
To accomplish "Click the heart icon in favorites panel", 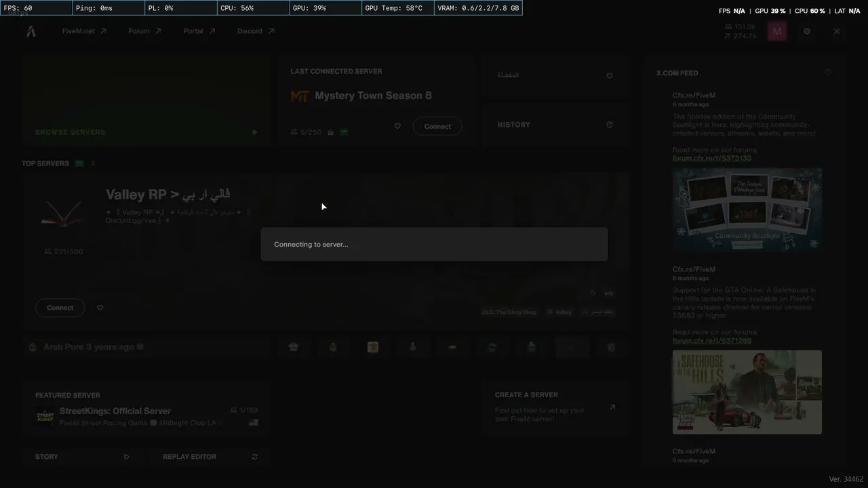I will [x=609, y=76].
